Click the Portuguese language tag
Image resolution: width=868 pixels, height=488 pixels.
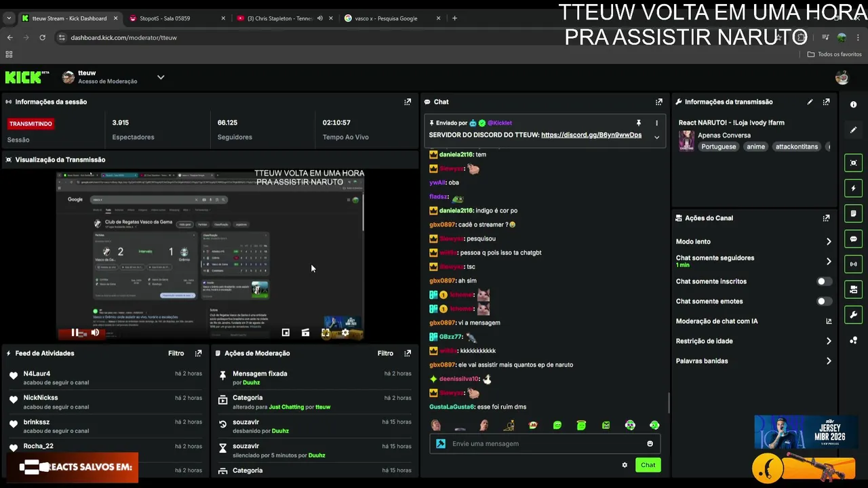(718, 146)
